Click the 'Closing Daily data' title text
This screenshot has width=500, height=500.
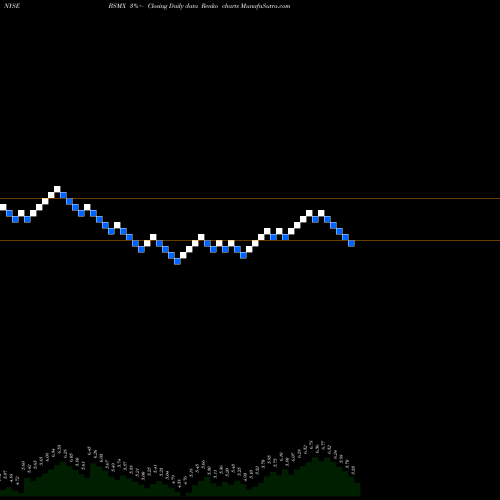173,6
